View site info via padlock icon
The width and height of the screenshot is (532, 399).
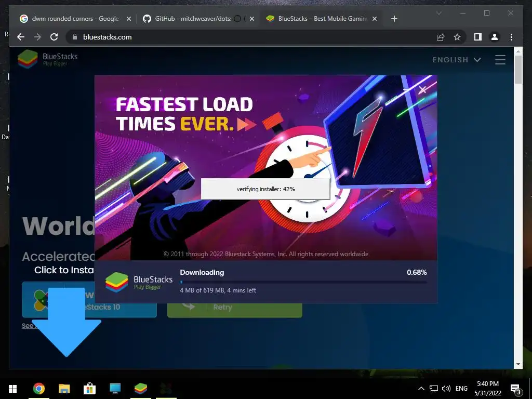coord(75,37)
